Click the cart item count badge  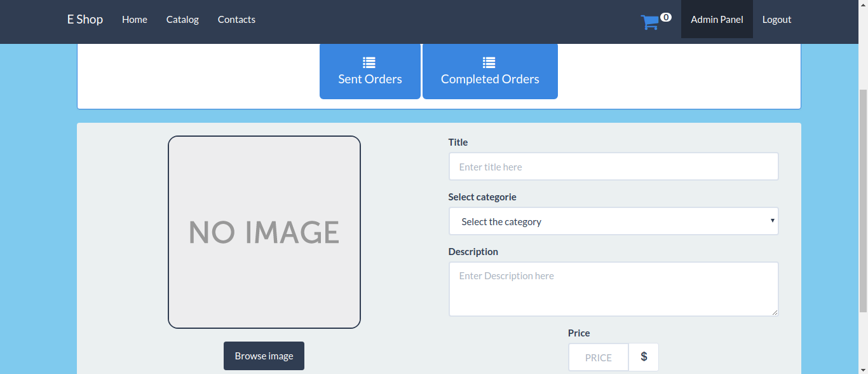pyautogui.click(x=666, y=17)
